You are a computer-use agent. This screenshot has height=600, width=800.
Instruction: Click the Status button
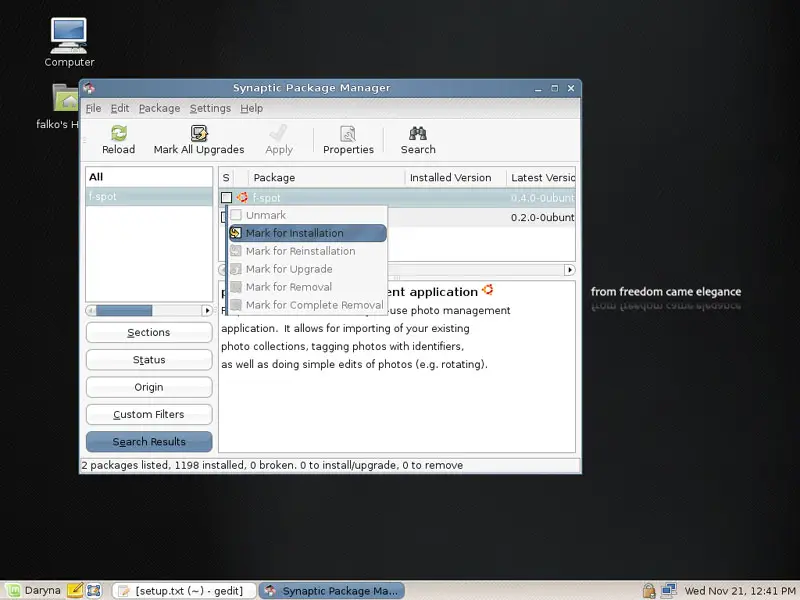149,360
